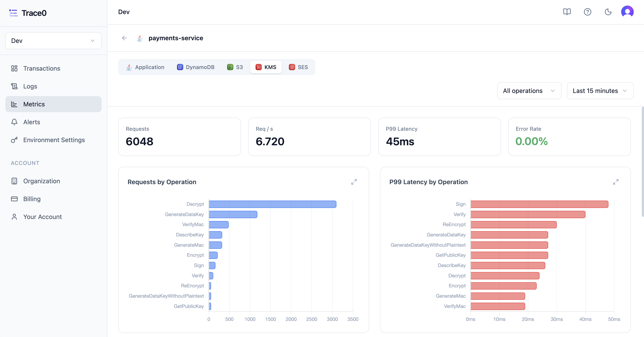
Task: Open Billing in the sidebar
Action: [x=53, y=199]
